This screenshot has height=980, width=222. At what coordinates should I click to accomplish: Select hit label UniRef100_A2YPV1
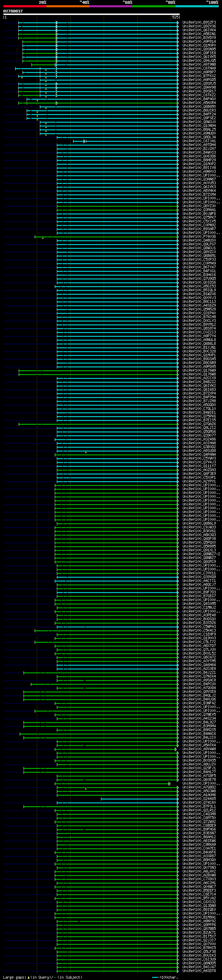pyautogui.click(x=199, y=481)
